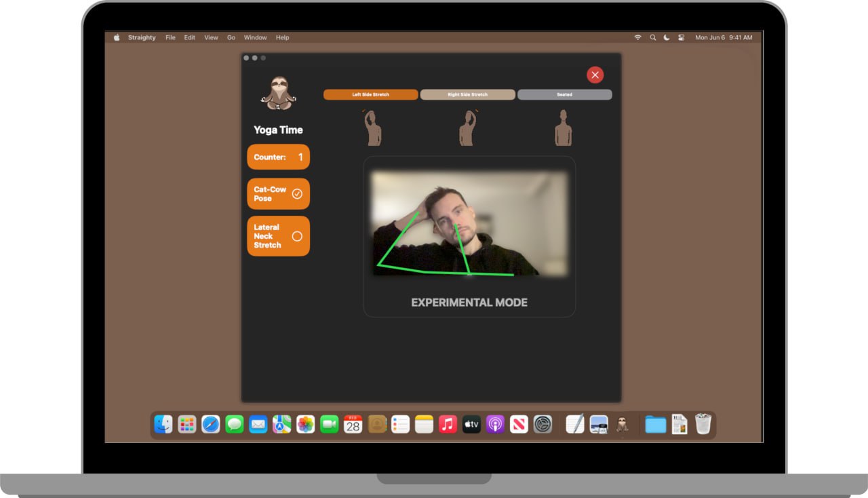
Task: Open the Apple menu
Action: 116,37
